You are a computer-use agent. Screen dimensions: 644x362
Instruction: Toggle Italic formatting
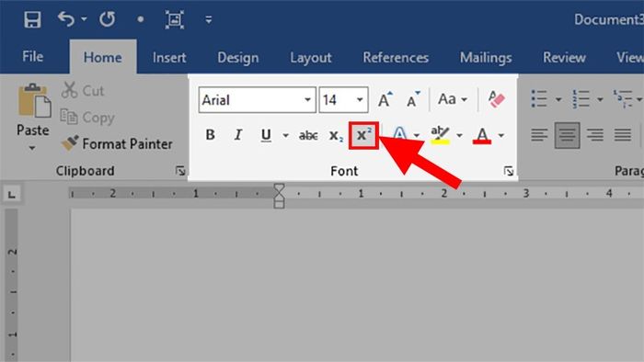click(x=237, y=135)
